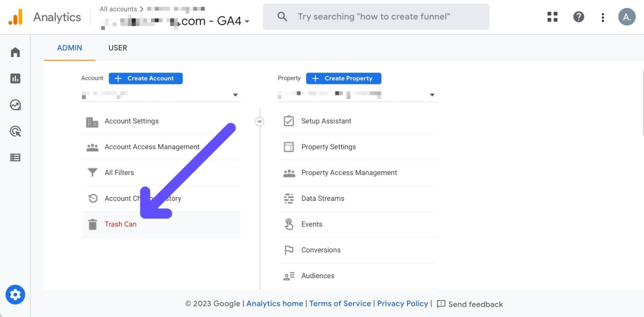This screenshot has width=644, height=317.
Task: Open the GA4 property switcher dropdown
Action: coord(247,21)
